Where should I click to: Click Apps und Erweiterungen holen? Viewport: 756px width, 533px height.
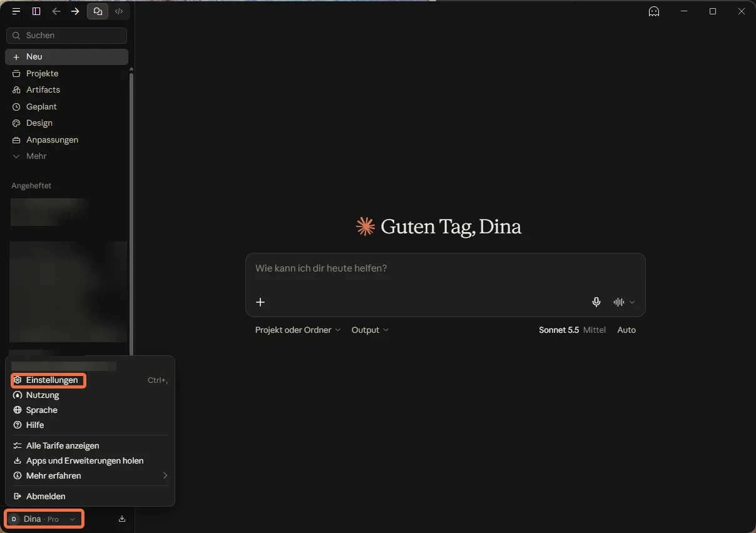[90, 460]
